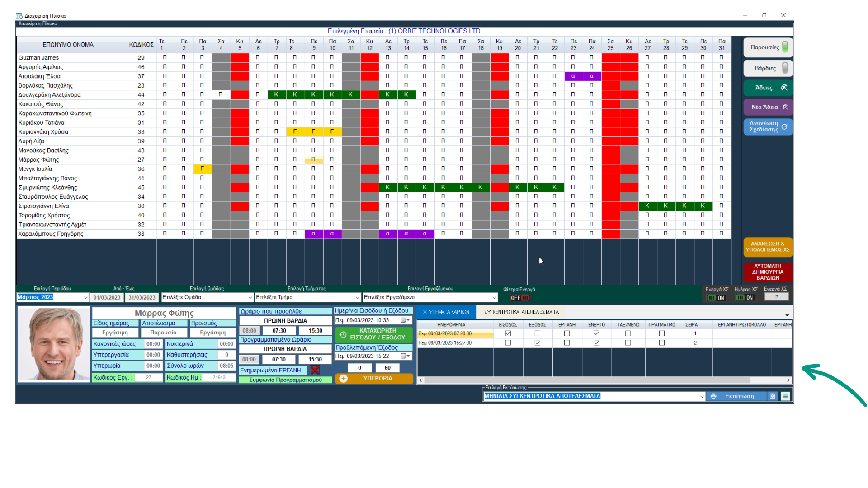The width and height of the screenshot is (868, 488).
Task: Click the ΥΠΕΡΩΡΙΑ overtime plus button
Action: click(344, 379)
